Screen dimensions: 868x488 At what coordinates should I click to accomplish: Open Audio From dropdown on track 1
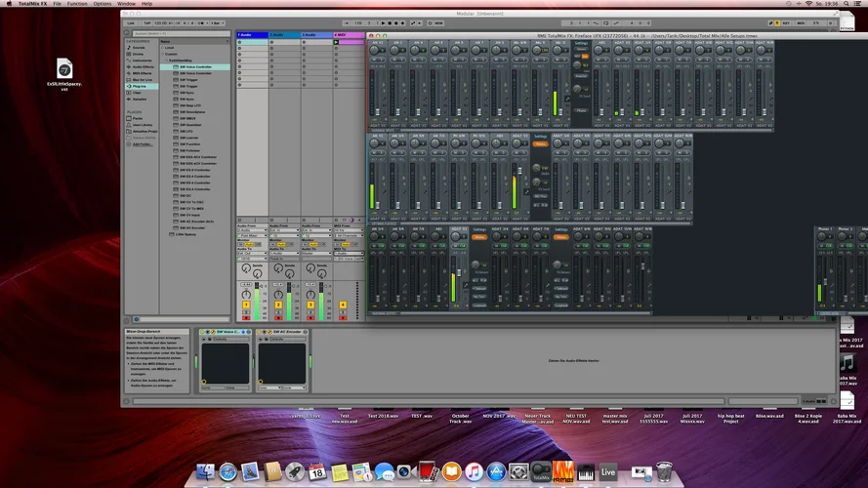[250, 230]
